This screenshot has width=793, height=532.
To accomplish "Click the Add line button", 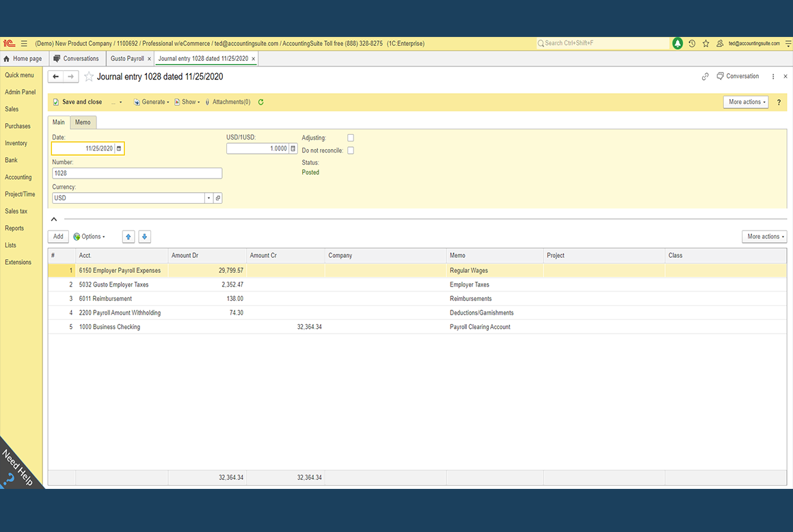I will pyautogui.click(x=59, y=237).
